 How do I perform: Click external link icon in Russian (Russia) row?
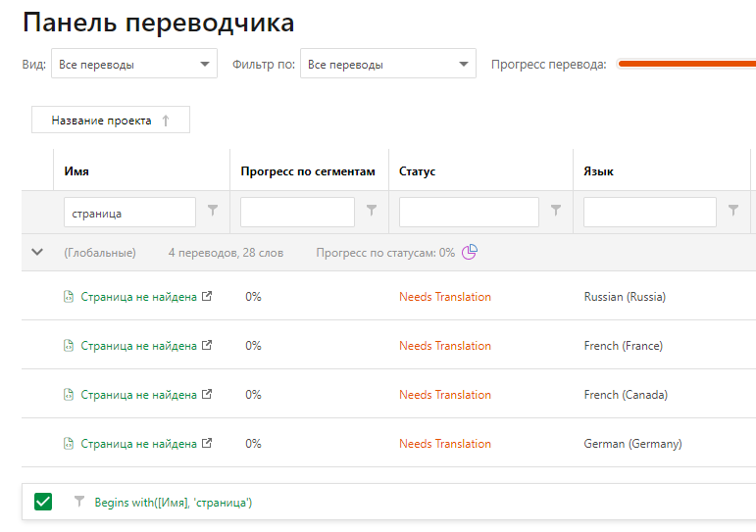point(206,297)
